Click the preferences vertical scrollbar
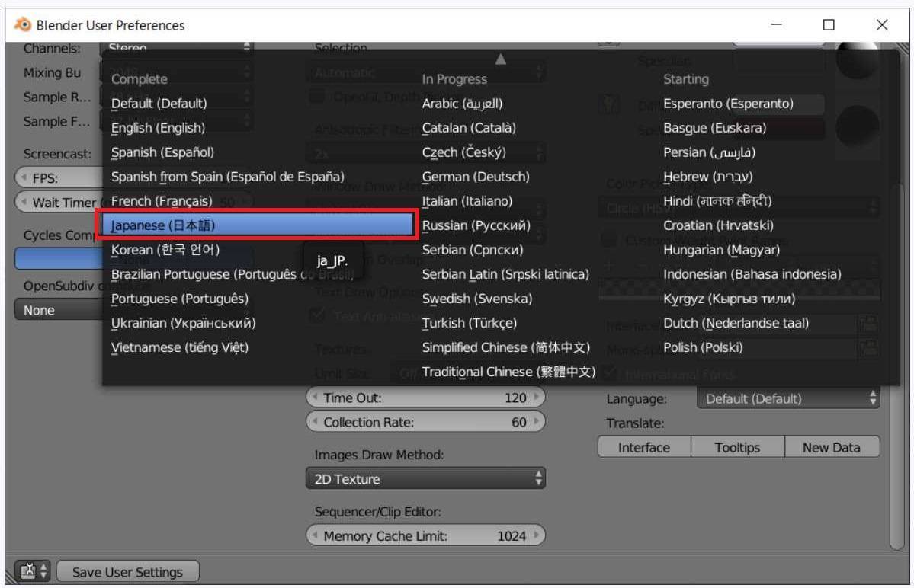Viewport: 914px width, 588px height. (x=896, y=367)
